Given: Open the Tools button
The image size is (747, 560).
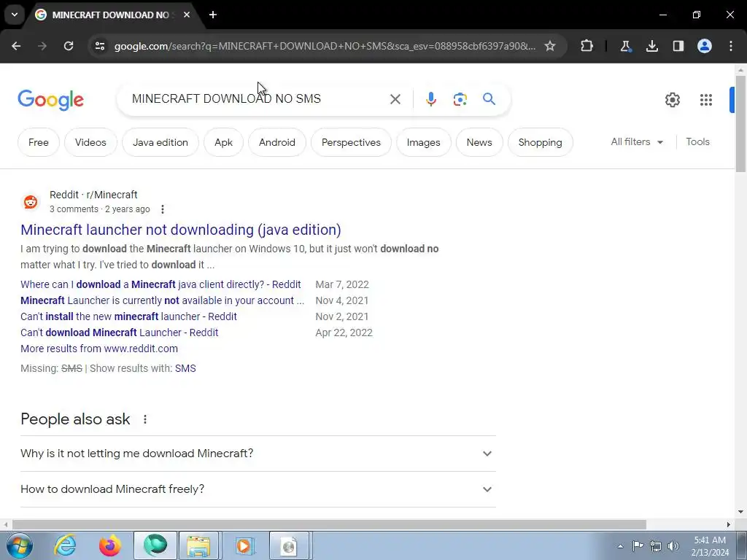Looking at the screenshot, I should coord(697,142).
